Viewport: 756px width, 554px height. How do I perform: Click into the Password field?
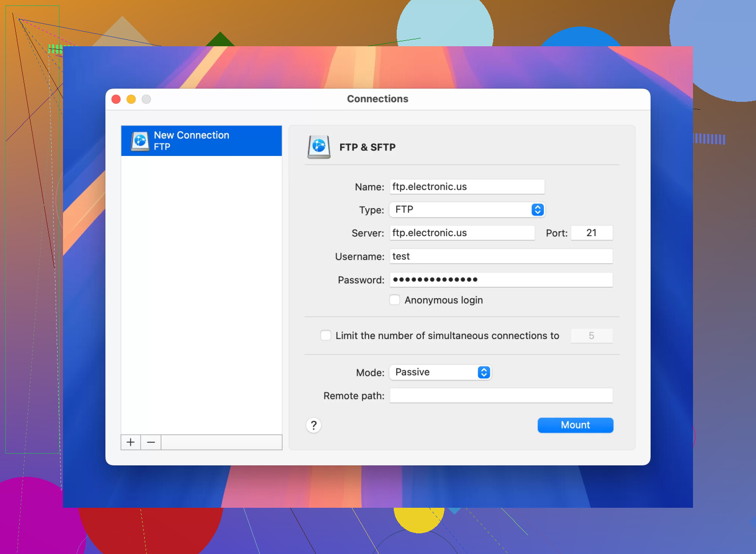click(x=501, y=280)
